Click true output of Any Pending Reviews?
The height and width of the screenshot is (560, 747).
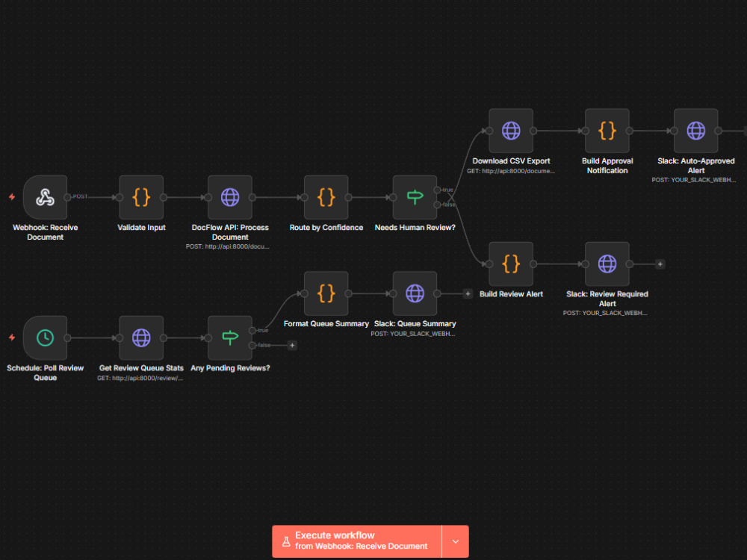(x=252, y=331)
